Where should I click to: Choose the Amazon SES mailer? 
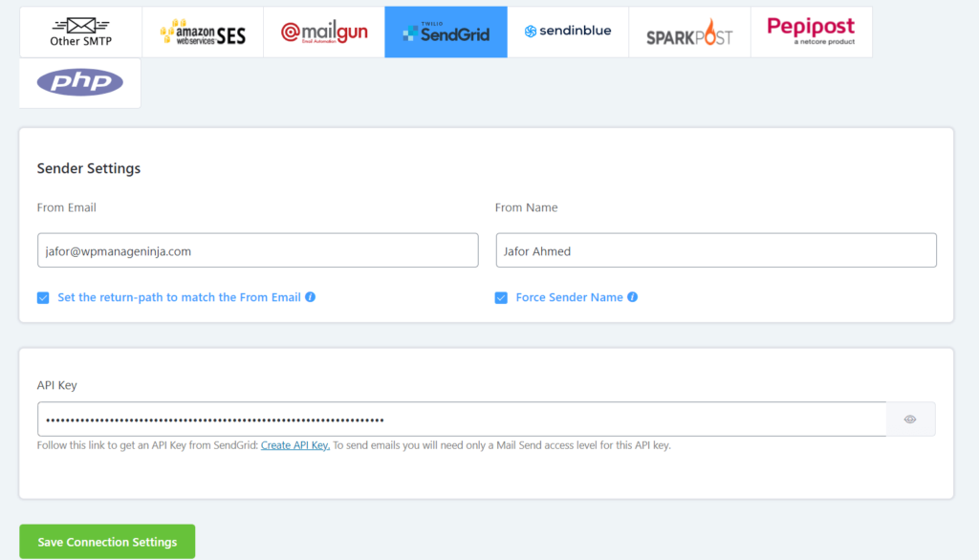point(202,32)
